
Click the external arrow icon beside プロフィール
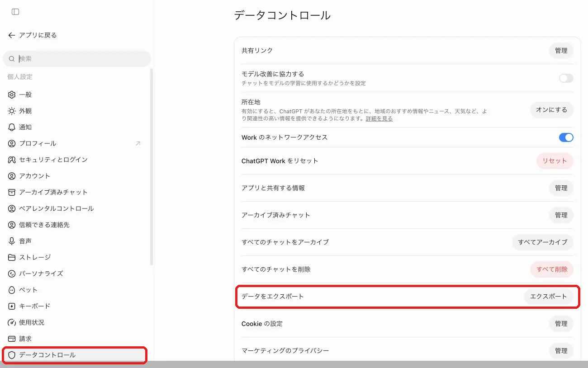[x=138, y=144]
